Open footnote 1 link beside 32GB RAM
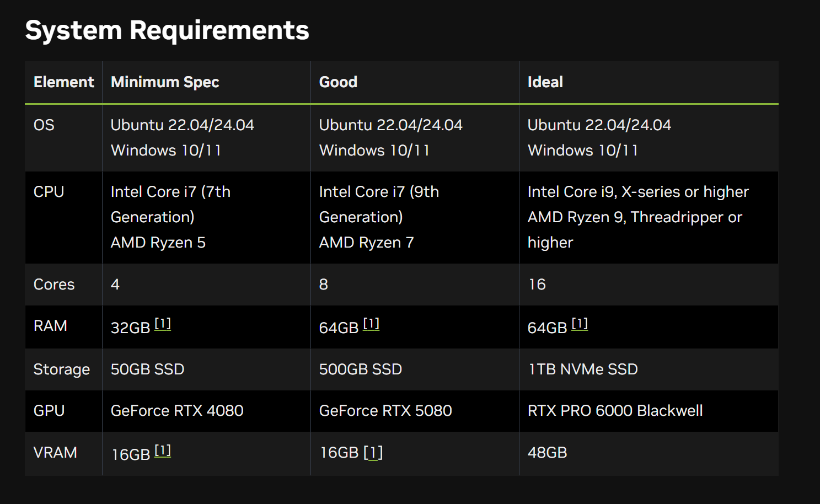Screen dimensions: 820x504 point(163,324)
